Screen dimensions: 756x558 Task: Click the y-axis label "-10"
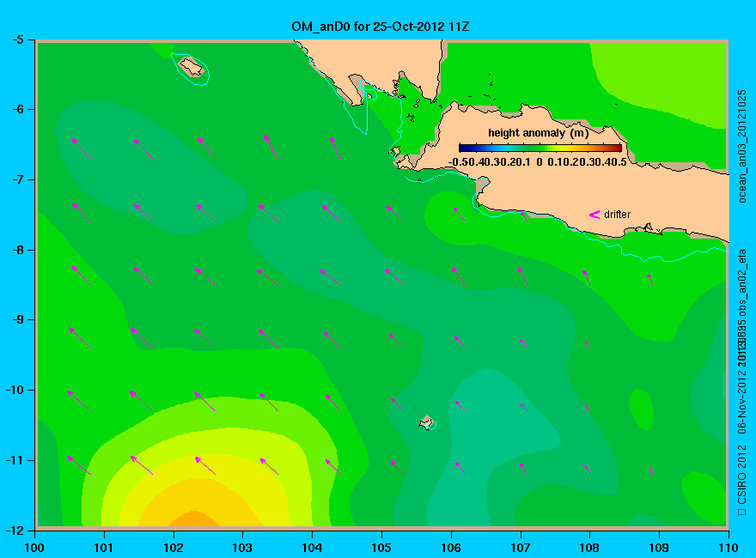[x=15, y=390]
